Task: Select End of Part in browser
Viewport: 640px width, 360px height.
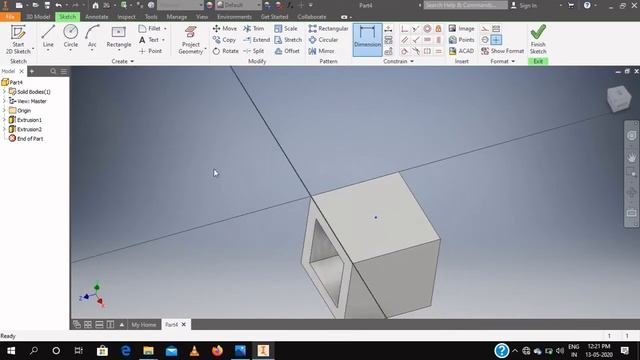Action: pos(26,138)
